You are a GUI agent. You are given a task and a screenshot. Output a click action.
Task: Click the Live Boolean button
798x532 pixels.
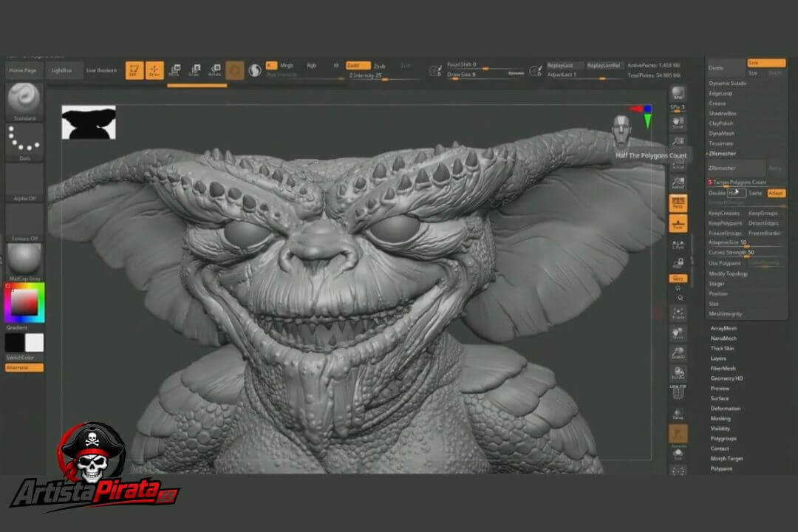[101, 70]
